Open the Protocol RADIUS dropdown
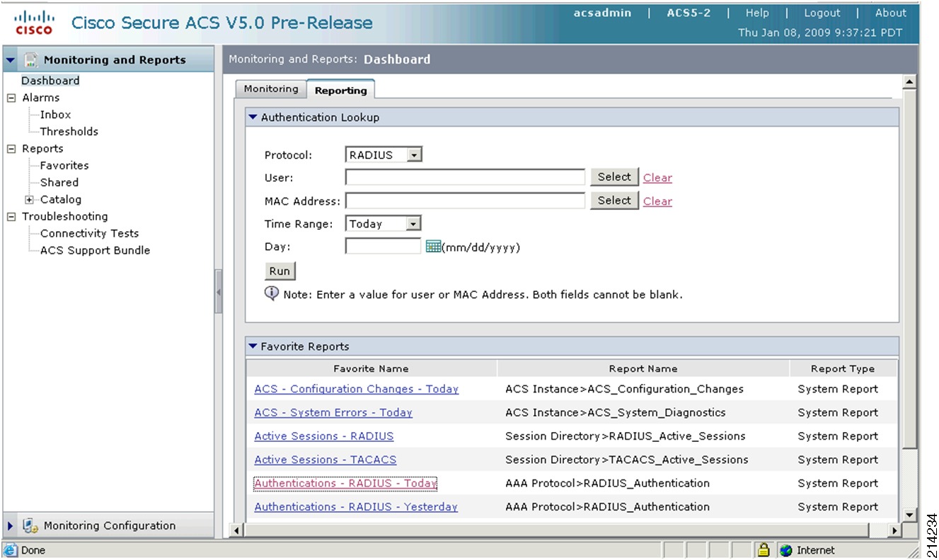Screen dimensions: 939x560 [415, 155]
